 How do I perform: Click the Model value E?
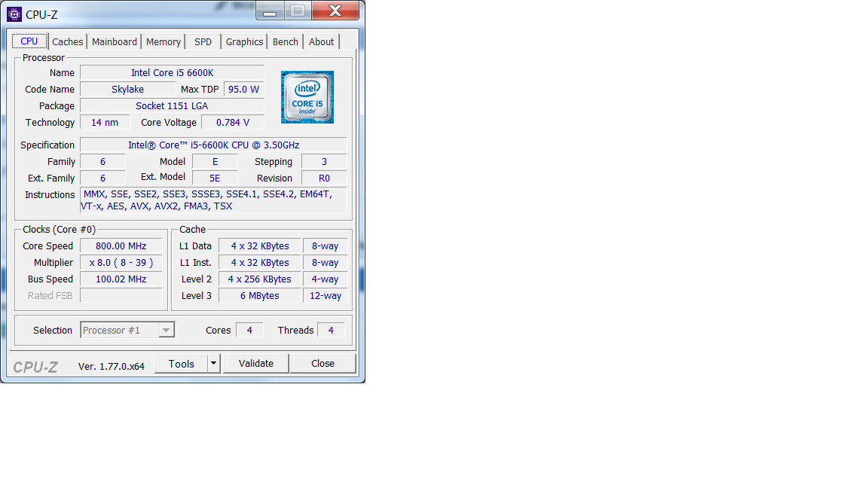point(215,162)
